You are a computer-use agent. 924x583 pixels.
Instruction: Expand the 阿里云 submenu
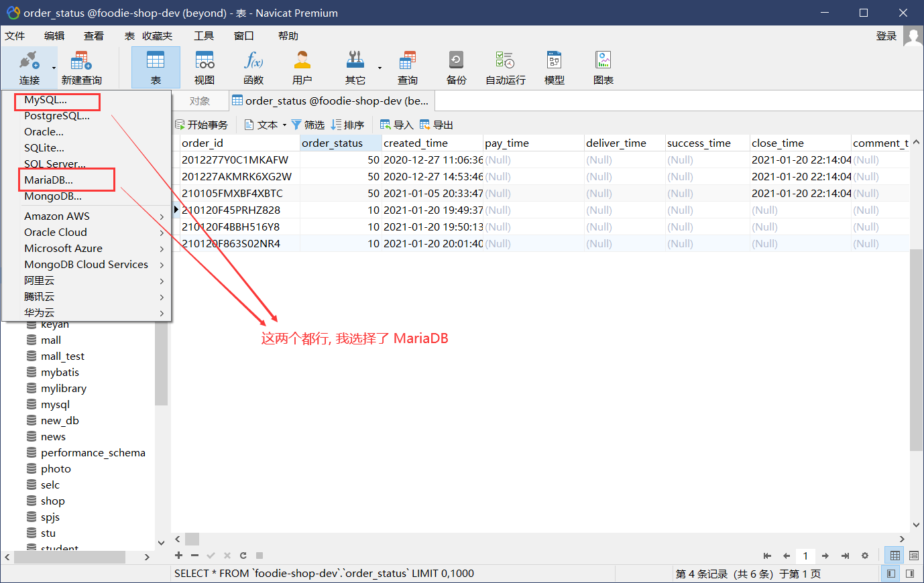tap(162, 281)
